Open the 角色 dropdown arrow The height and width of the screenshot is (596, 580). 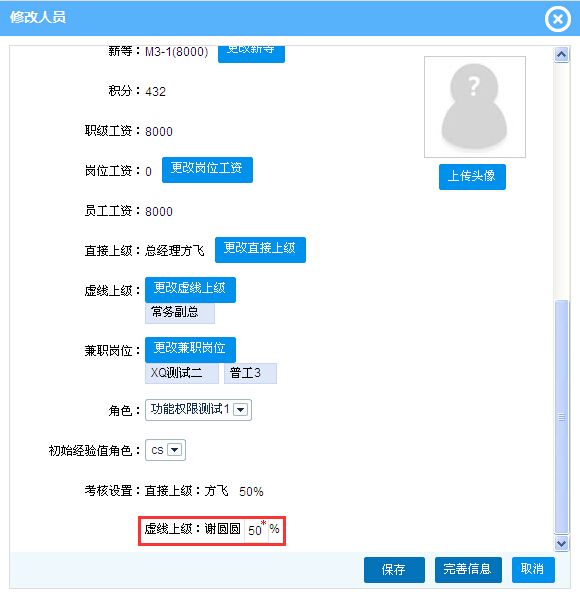pos(241,410)
